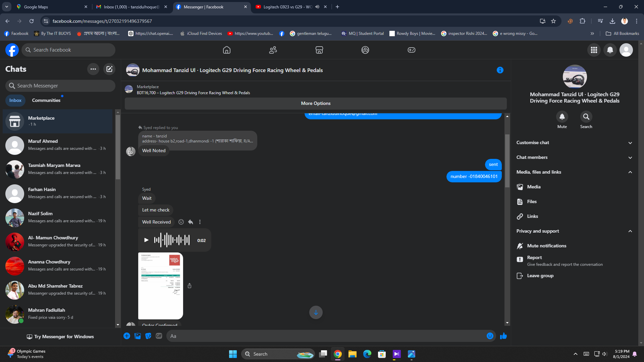This screenshot has width=644, height=362.
Task: Open the Groups icon in top navigation
Action: click(x=365, y=50)
